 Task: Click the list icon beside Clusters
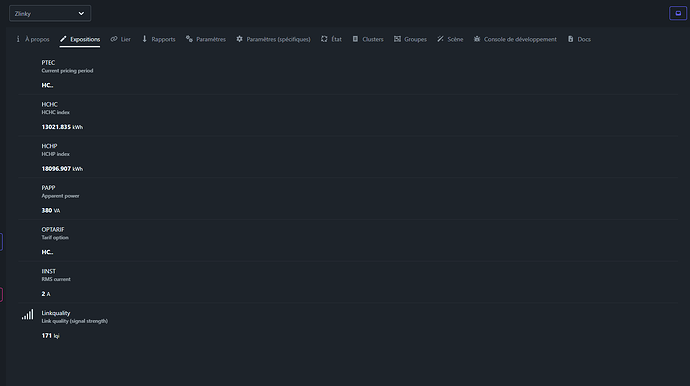coord(355,39)
